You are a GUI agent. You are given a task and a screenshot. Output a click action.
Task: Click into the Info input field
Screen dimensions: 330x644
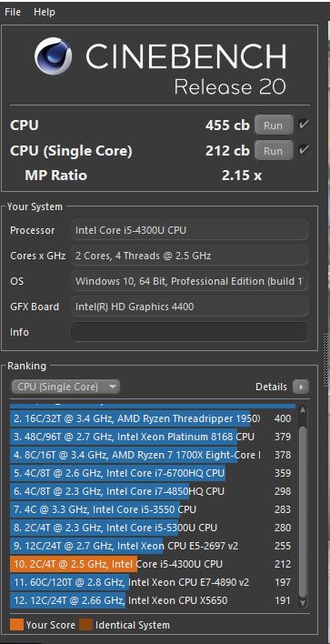pyautogui.click(x=189, y=332)
